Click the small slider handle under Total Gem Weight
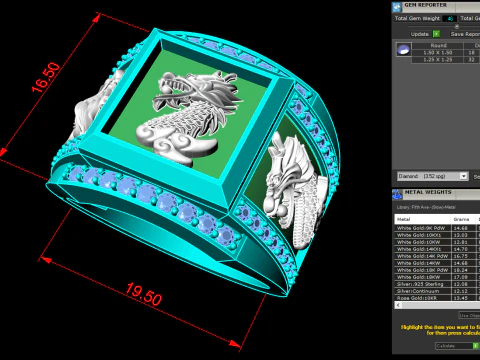This screenshot has width=480, height=360. [x=457, y=26]
